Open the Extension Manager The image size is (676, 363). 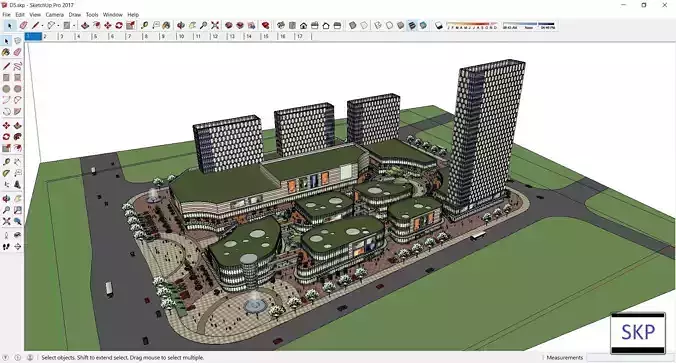click(266, 26)
